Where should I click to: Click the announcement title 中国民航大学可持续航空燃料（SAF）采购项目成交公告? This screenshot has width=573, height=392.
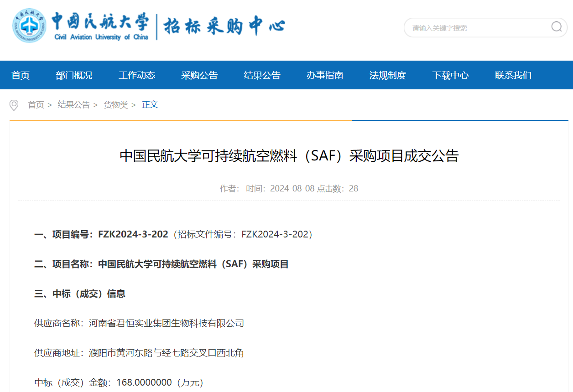(x=289, y=156)
